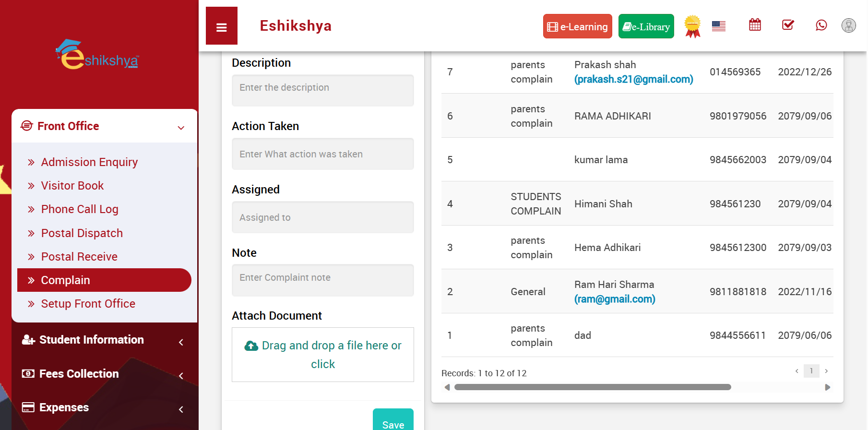Open Admission Enquiry in sidebar
868x430 pixels.
89,162
